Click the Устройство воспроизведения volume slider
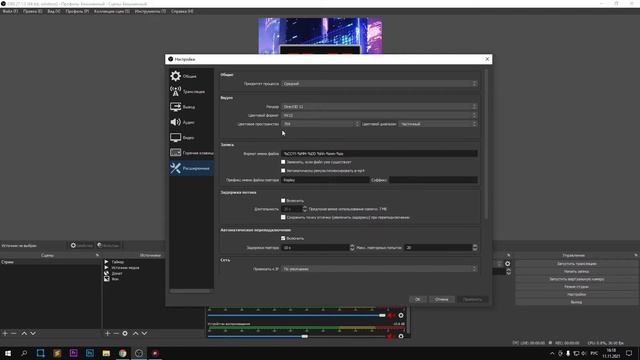Image resolution: width=640 pixels, height=360 pixels. [297, 336]
